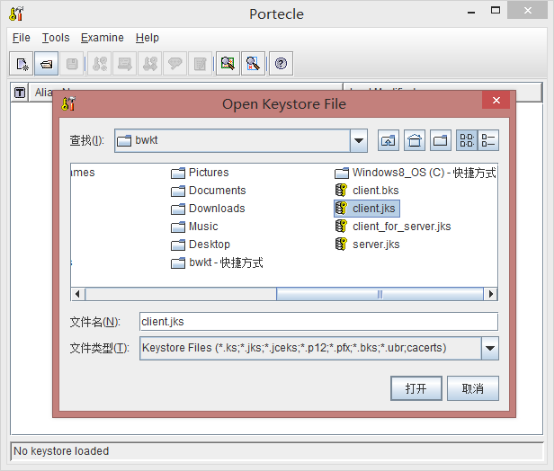Click the New Keystore toolbar icon

(x=22, y=64)
